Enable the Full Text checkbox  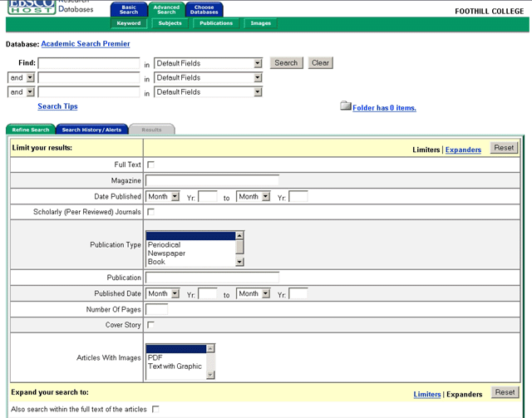(150, 165)
